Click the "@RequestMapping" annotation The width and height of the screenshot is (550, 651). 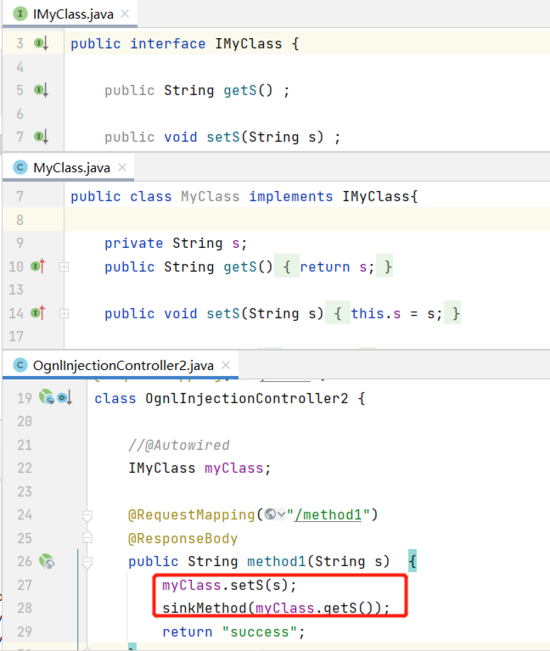(x=191, y=515)
